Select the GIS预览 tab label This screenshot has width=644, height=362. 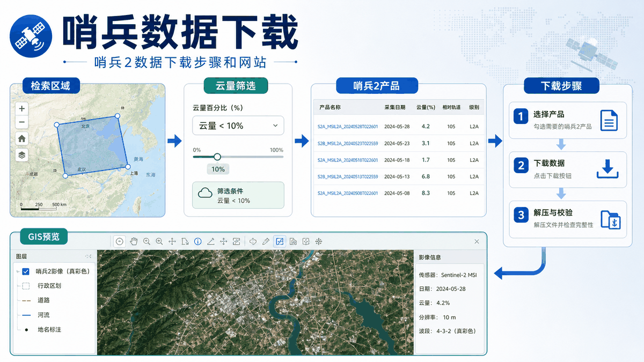43,235
